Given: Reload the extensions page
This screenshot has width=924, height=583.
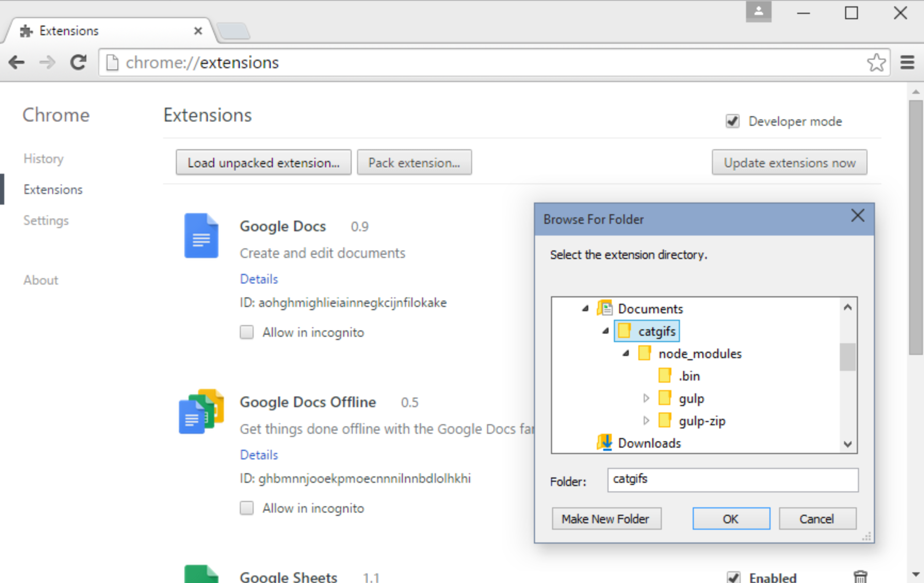Looking at the screenshot, I should 78,62.
